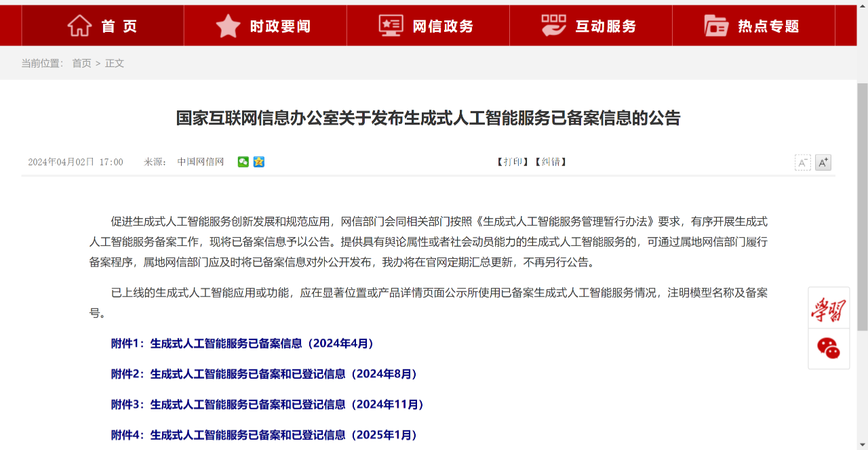
Task: Click the red WeChat floating sidebar icon
Action: (x=829, y=348)
